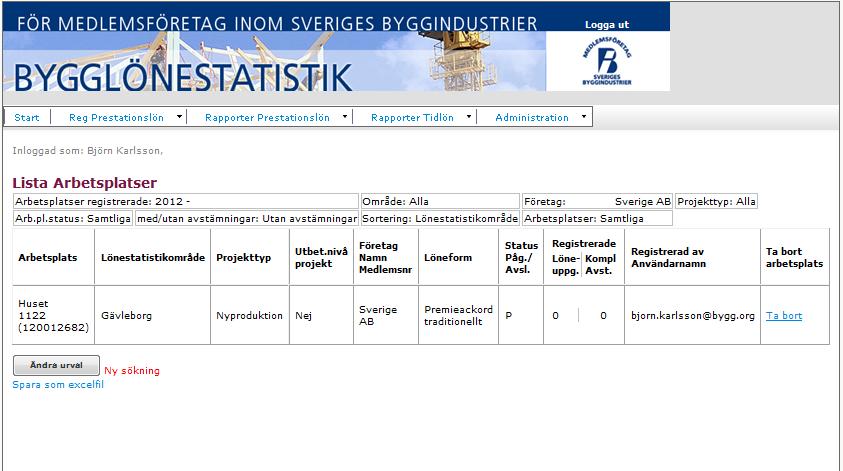Image resolution: width=843 pixels, height=471 pixels.
Task: Click the Företag: Sverige AB filter text
Action: [x=597, y=201]
